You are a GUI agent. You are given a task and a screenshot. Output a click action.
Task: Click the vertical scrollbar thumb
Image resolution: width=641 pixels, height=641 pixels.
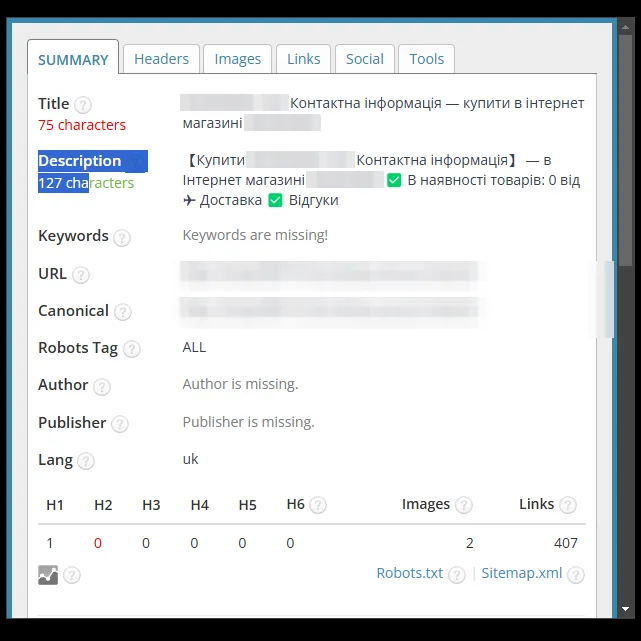coord(625,150)
